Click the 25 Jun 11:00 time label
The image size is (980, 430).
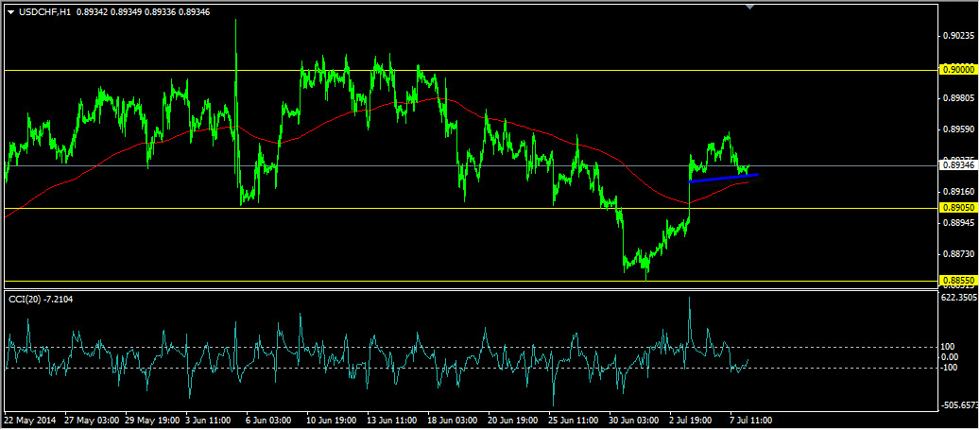(574, 421)
